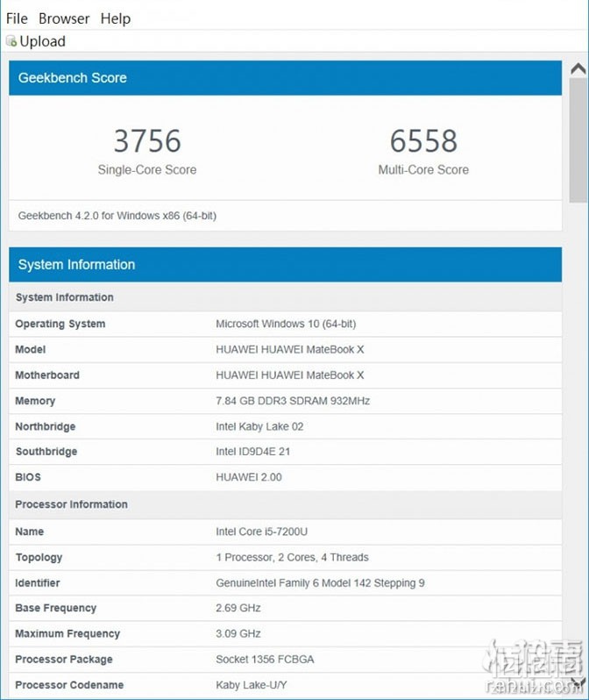Select the 3756 single-core score value
Viewport: 589px width, 700px height.
click(x=147, y=141)
